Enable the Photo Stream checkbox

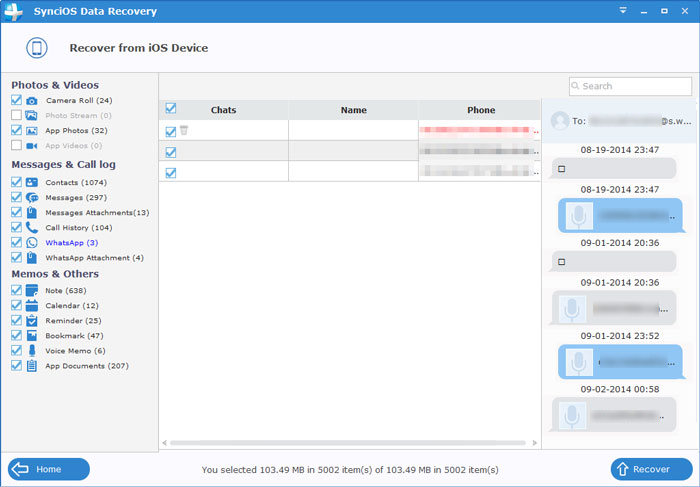(16, 116)
